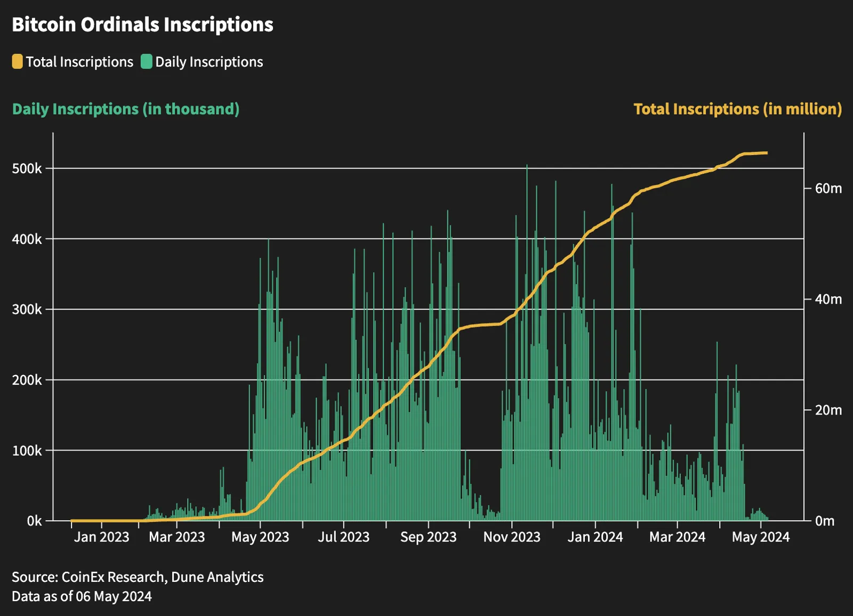This screenshot has height=616, width=853.
Task: Click the May 2023 x-axis label
Action: click(260, 537)
